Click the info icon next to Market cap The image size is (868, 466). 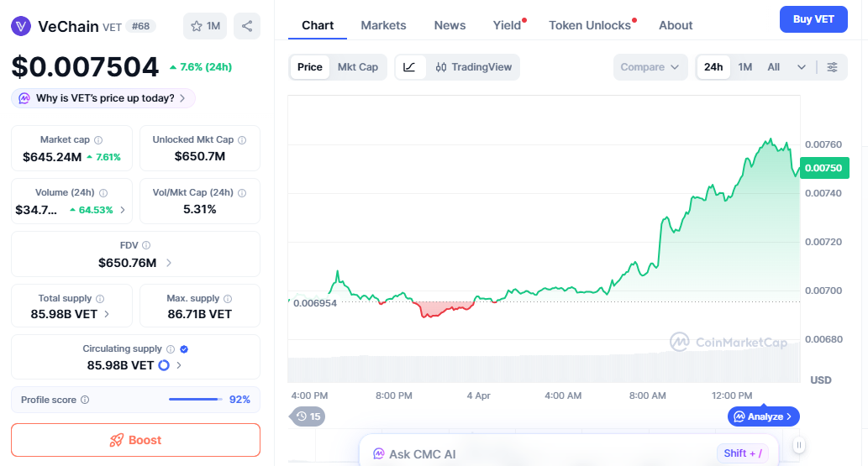(x=98, y=140)
